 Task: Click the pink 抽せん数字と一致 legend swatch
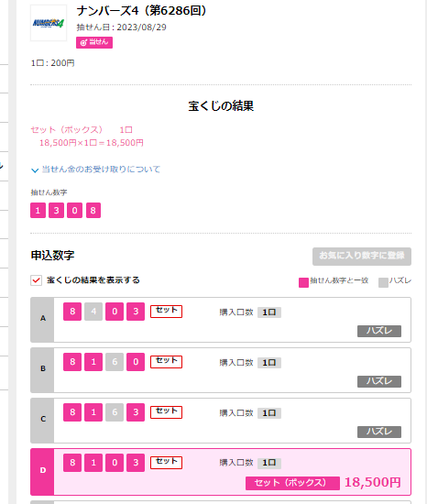click(303, 282)
